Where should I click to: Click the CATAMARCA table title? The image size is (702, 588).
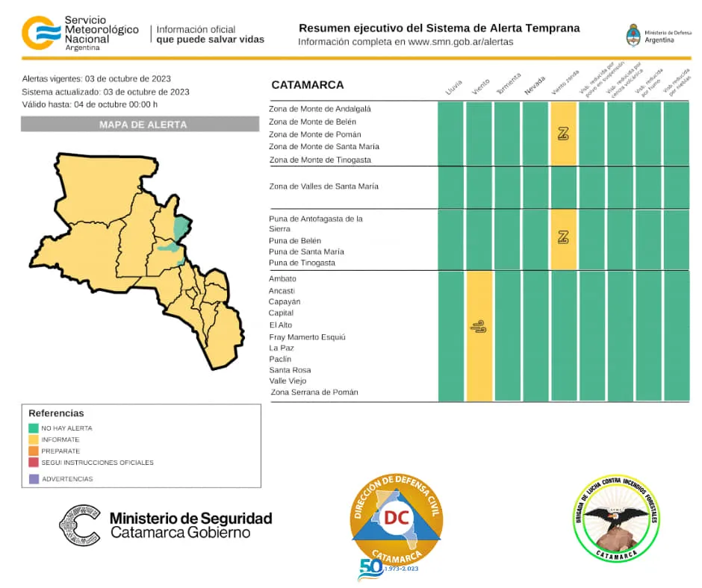[x=308, y=84]
